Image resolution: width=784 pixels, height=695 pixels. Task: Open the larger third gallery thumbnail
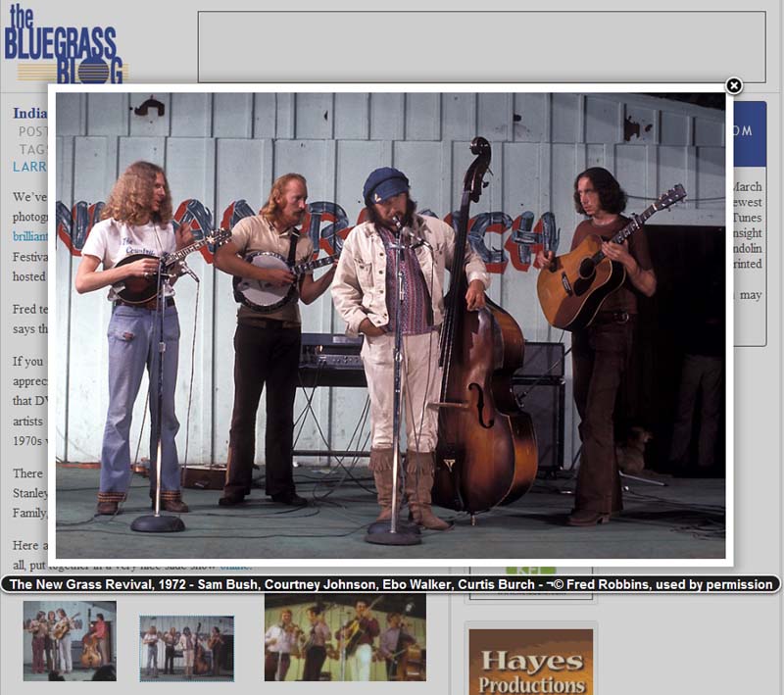[345, 638]
